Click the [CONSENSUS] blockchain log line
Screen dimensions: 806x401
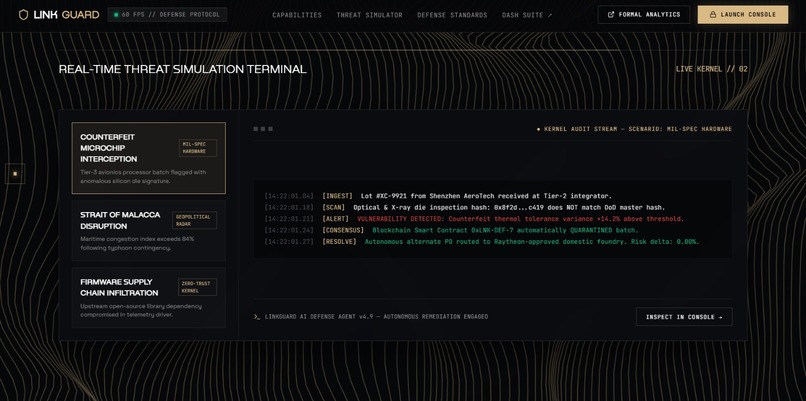451,230
